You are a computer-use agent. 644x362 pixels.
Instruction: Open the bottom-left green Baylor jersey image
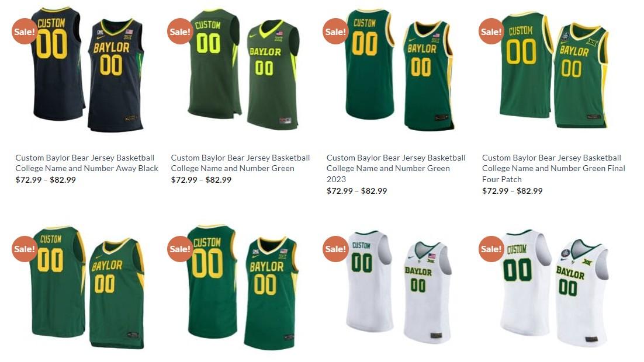88,287
